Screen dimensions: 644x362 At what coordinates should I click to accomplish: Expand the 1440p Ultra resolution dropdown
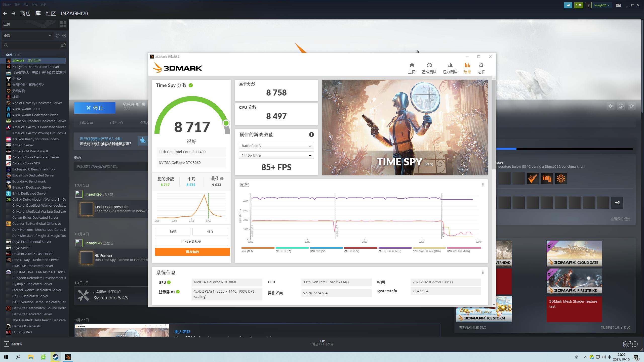coord(276,155)
